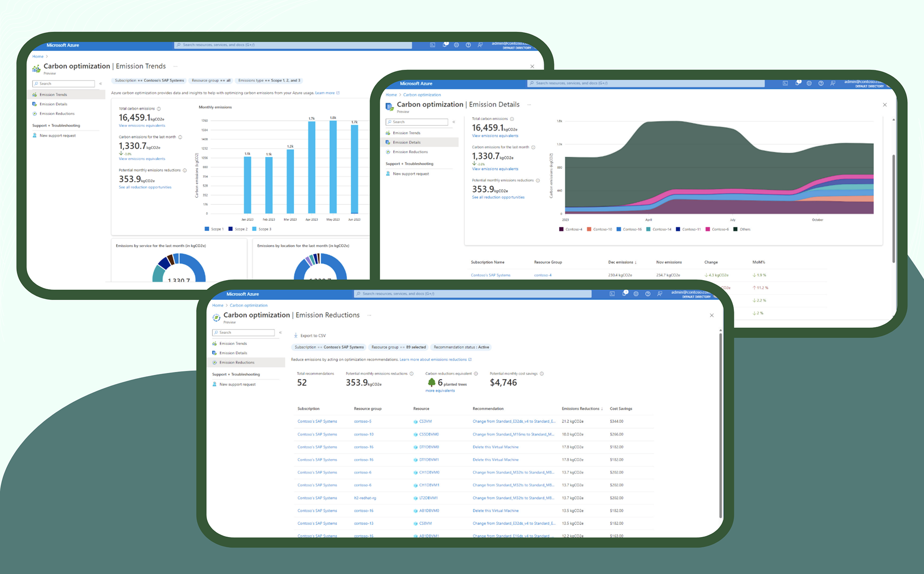This screenshot has width=924, height=574.
Task: Sort by Emissions Reductions column header
Action: (x=580, y=408)
